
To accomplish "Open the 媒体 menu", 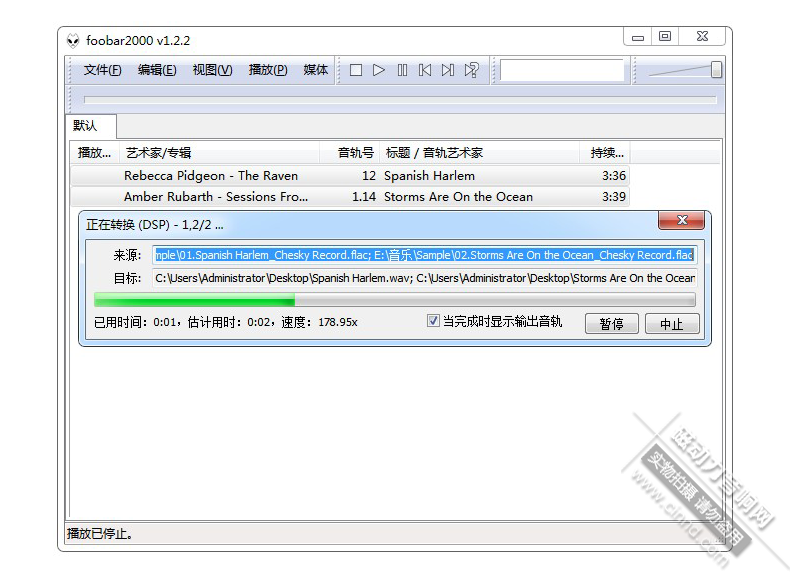I will coord(315,70).
